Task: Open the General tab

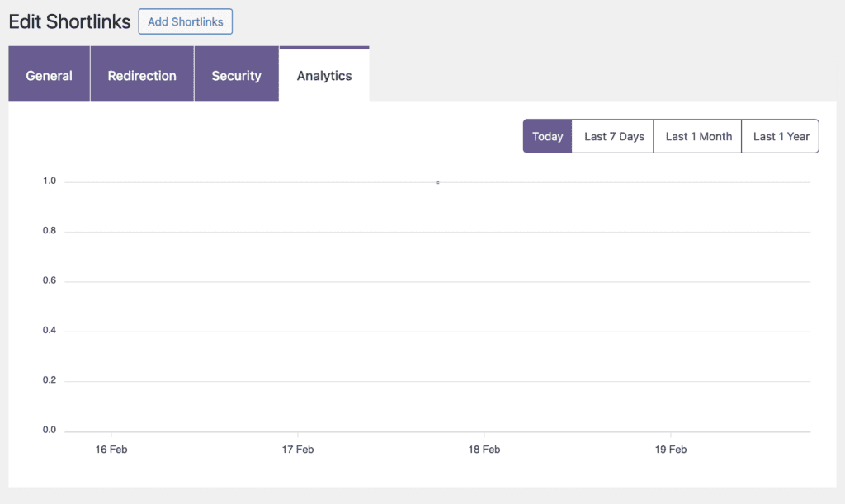Action: pyautogui.click(x=49, y=75)
